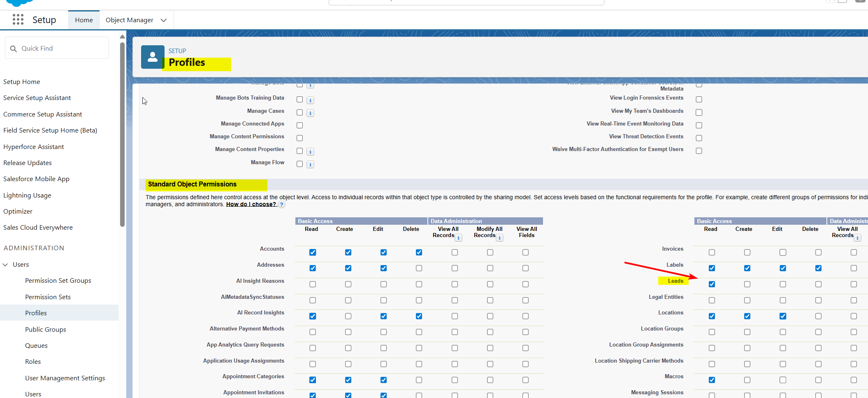This screenshot has height=398, width=868.
Task: Click the Profiles setup person icon
Action: pos(153,57)
